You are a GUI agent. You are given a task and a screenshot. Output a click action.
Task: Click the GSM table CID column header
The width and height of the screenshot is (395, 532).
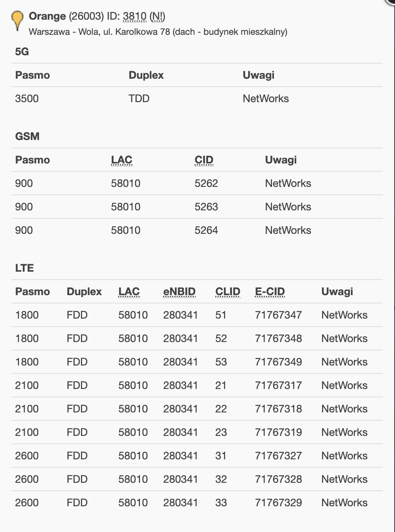[x=204, y=160]
